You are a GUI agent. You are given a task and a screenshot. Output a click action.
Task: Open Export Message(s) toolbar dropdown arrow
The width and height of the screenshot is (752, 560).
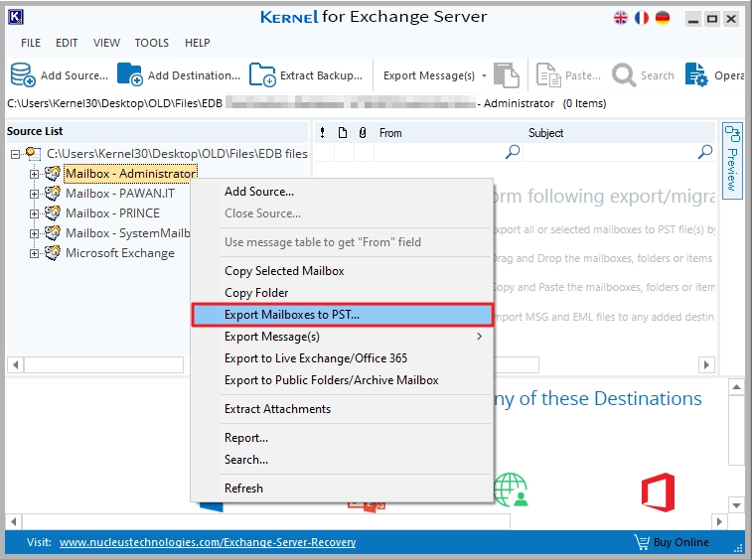(x=484, y=75)
